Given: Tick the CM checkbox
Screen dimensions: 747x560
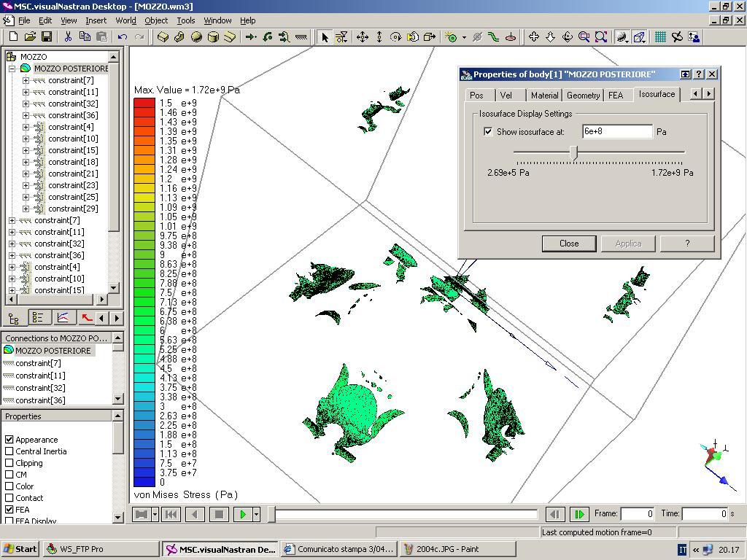Looking at the screenshot, I should [9, 474].
